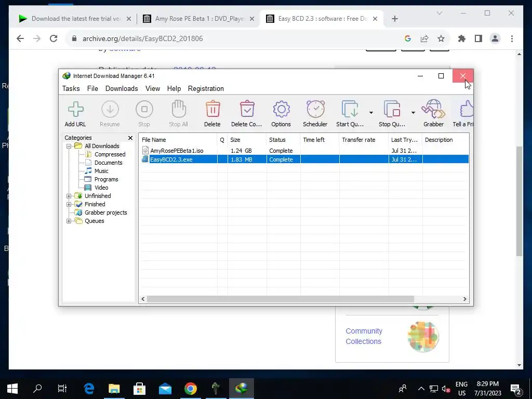This screenshot has width=532, height=399.
Task: Select the Compressed category
Action: 110,154
